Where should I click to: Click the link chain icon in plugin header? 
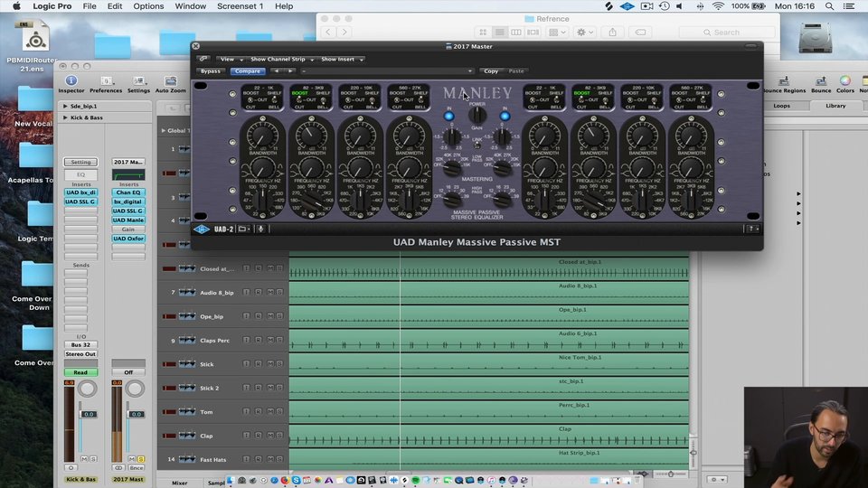click(x=203, y=59)
